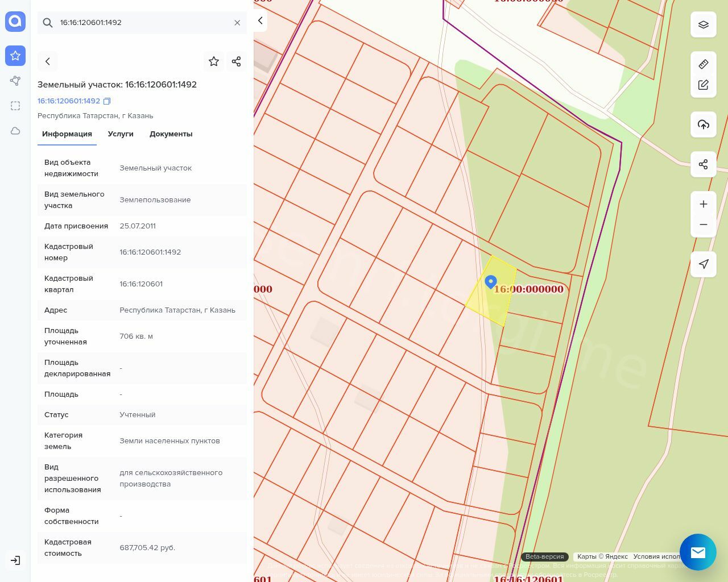Screen dimensions: 728x582
Task: Copy cadastral number 16:16:120601:1492
Action: click(x=107, y=101)
